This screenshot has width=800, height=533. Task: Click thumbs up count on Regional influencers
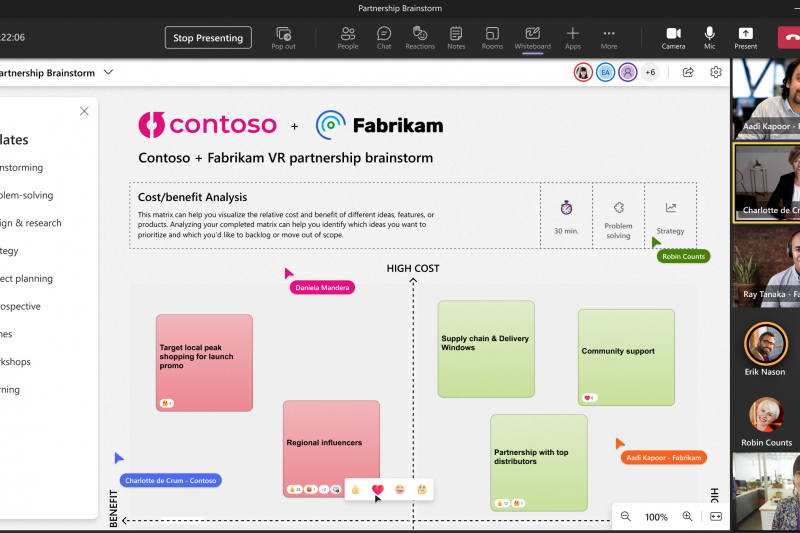[x=295, y=489]
